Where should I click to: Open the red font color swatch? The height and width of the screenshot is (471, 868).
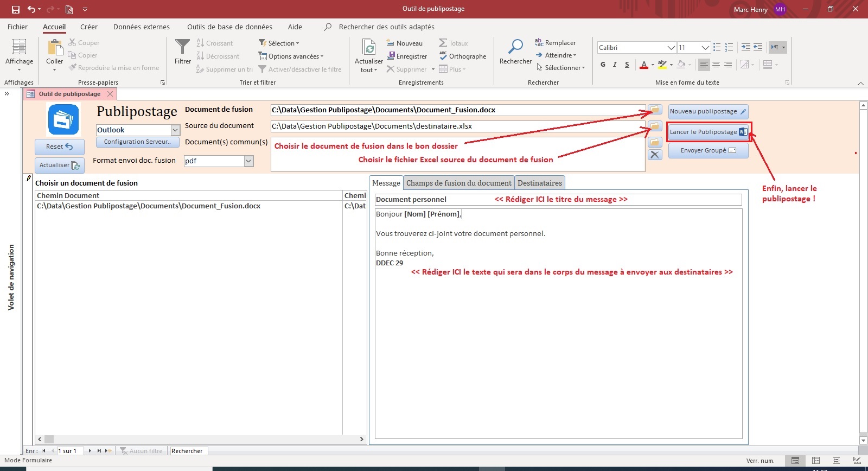coord(643,65)
